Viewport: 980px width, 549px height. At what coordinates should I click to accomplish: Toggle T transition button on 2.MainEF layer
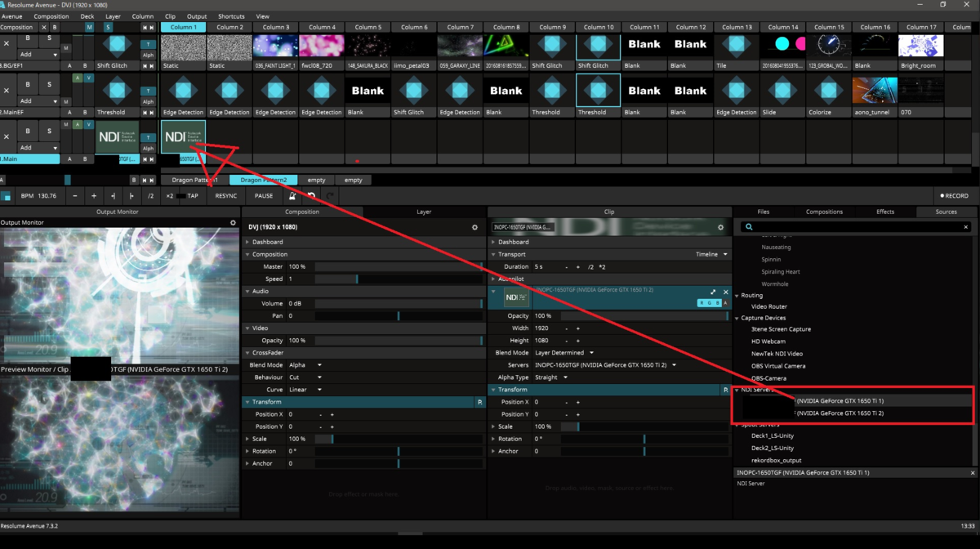[x=148, y=91]
